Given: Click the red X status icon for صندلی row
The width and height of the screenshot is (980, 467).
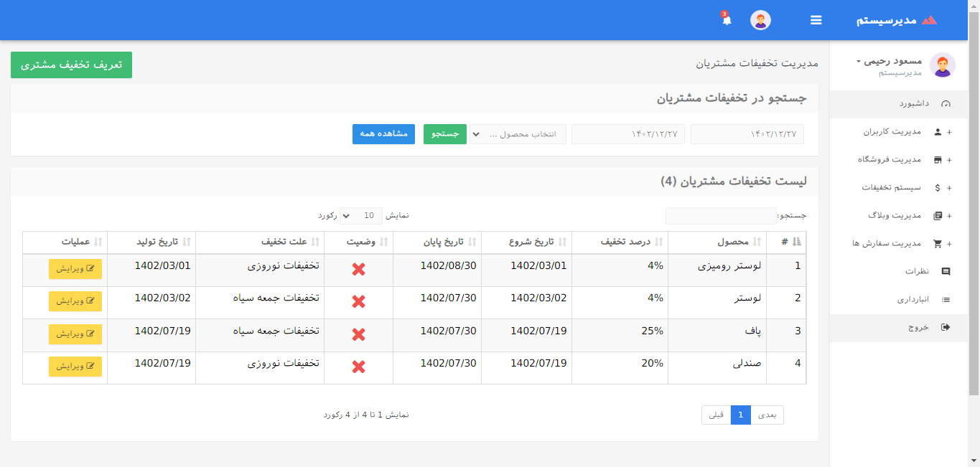Looking at the screenshot, I should [359, 367].
